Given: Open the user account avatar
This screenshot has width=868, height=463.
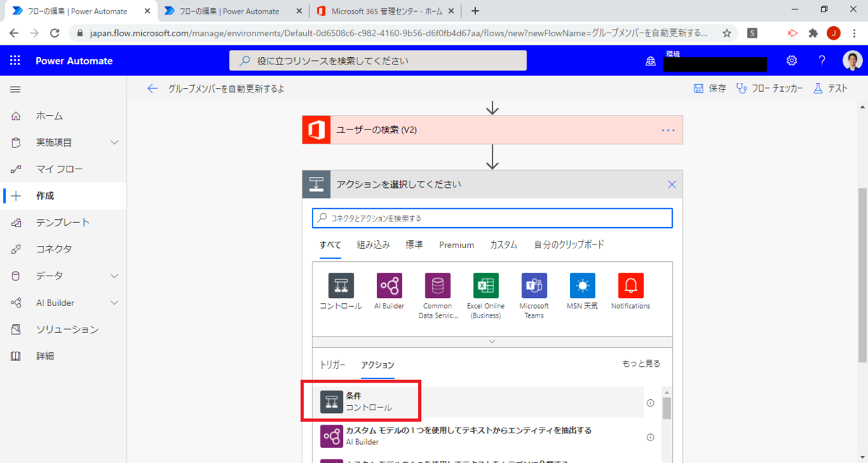Looking at the screenshot, I should pos(853,61).
